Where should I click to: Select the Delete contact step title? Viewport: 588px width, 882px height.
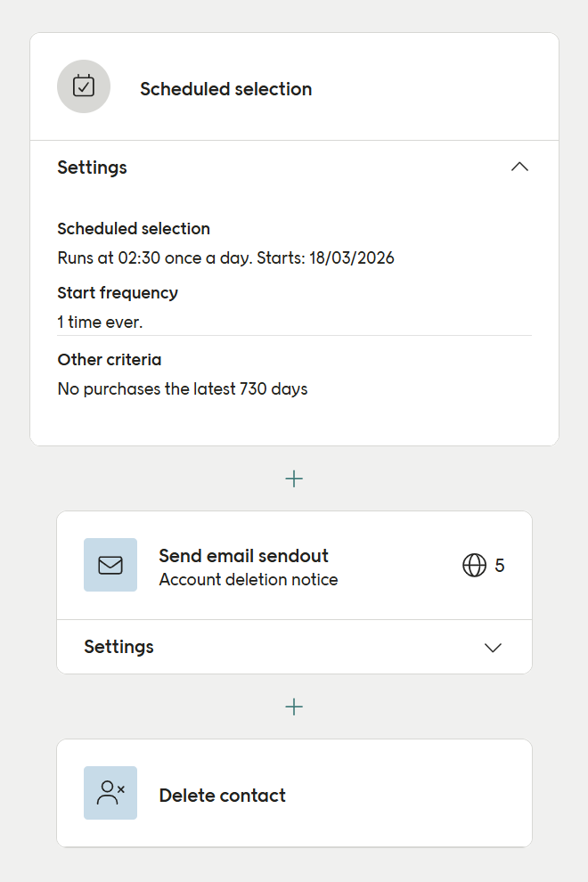(x=223, y=796)
